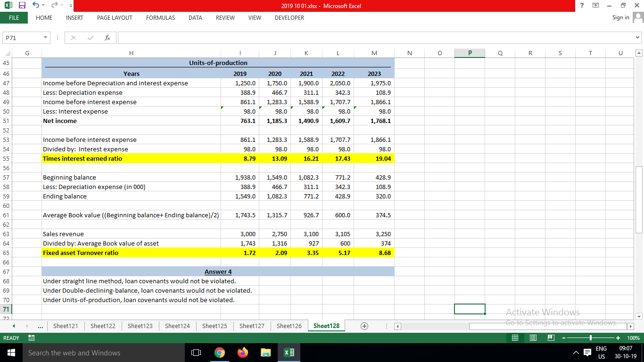
Task: Switch to Page Break Preview
Action: pos(551,338)
